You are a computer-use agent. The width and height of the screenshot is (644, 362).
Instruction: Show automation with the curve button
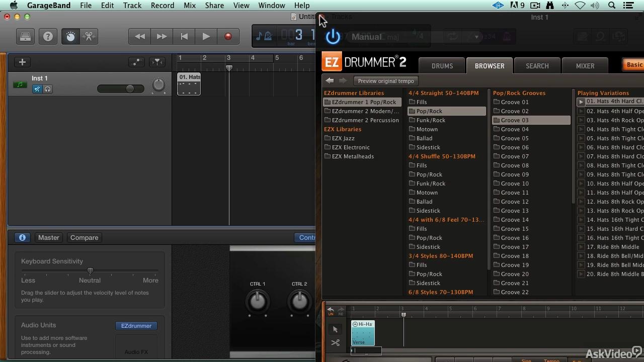point(136,62)
